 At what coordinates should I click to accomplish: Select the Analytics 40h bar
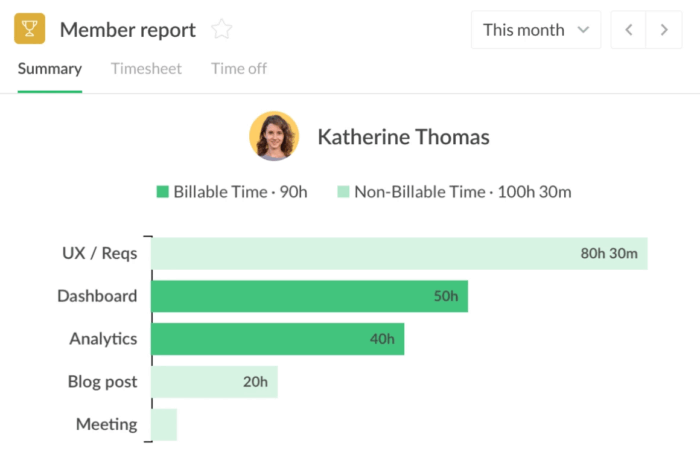click(x=277, y=339)
